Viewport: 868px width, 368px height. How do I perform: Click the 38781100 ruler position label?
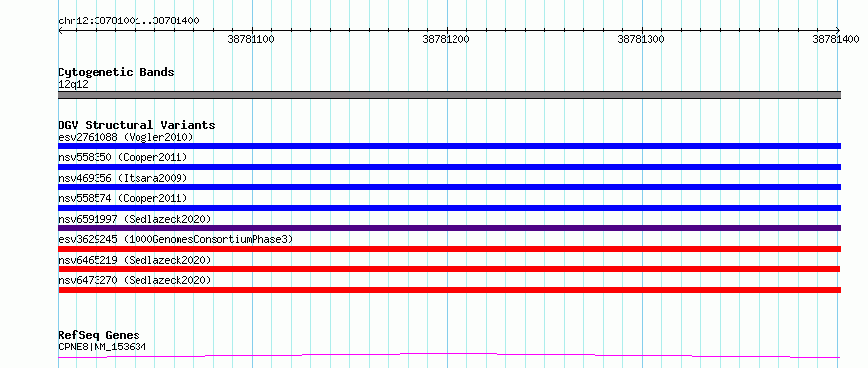pyautogui.click(x=252, y=39)
